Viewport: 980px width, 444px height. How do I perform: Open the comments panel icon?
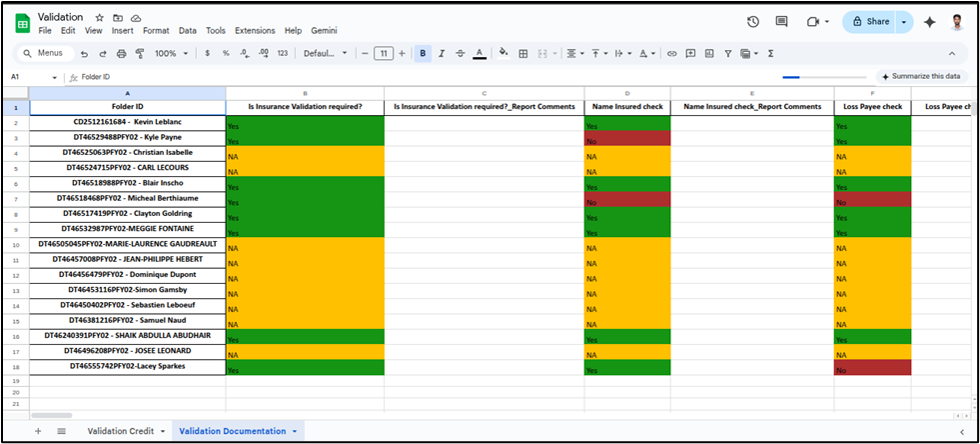782,22
